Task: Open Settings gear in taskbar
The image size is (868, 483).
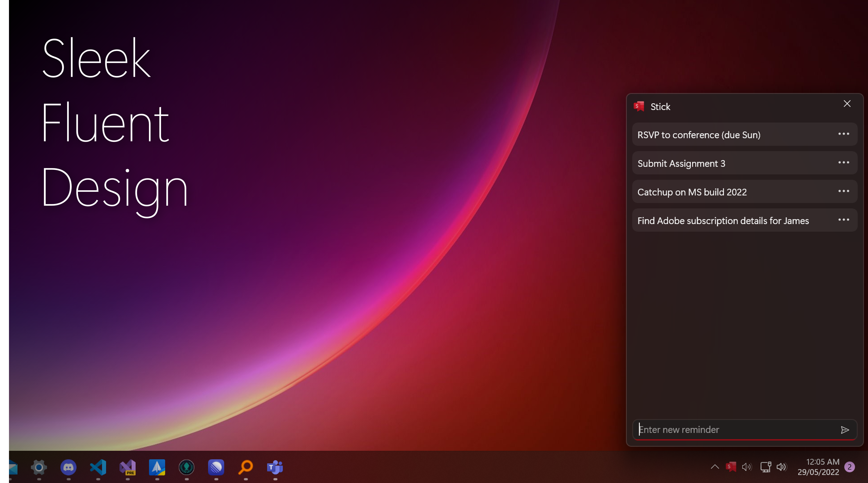Action: coord(39,467)
